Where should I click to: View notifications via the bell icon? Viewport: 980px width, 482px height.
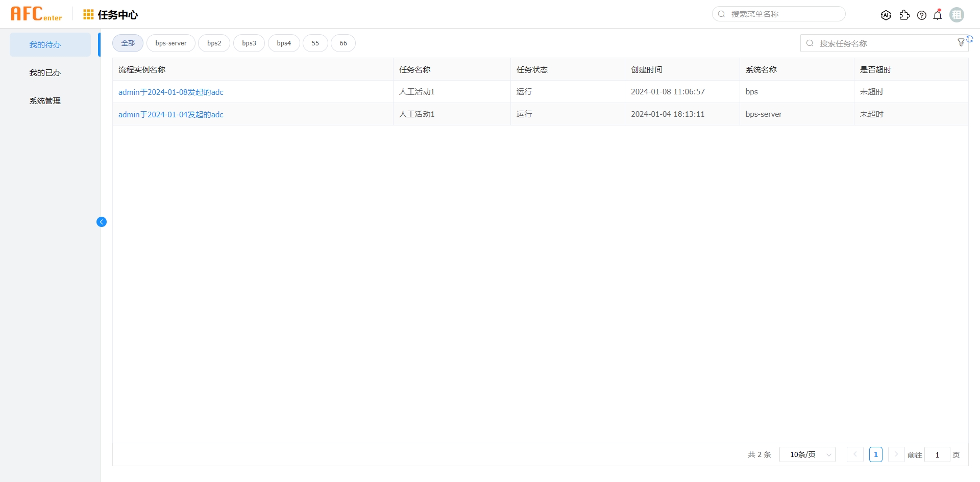click(x=938, y=15)
